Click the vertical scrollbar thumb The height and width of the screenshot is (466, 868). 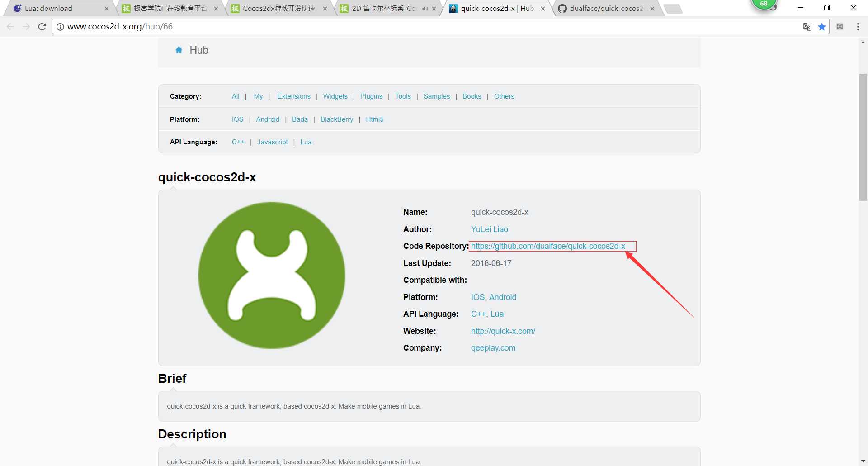(x=863, y=137)
